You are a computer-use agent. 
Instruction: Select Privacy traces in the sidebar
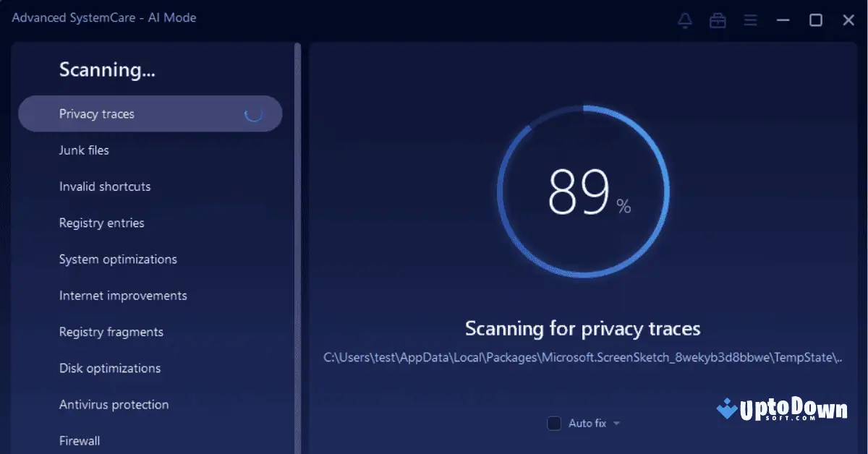pyautogui.click(x=96, y=113)
